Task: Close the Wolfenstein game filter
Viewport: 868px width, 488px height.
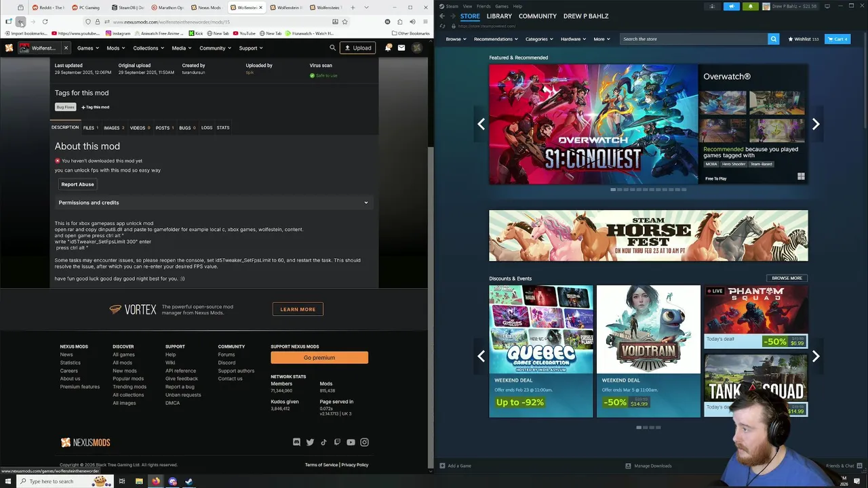Action: tap(66, 48)
